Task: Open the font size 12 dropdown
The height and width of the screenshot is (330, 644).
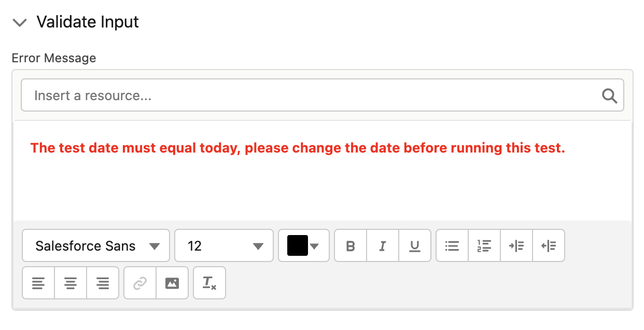Action: [224, 245]
